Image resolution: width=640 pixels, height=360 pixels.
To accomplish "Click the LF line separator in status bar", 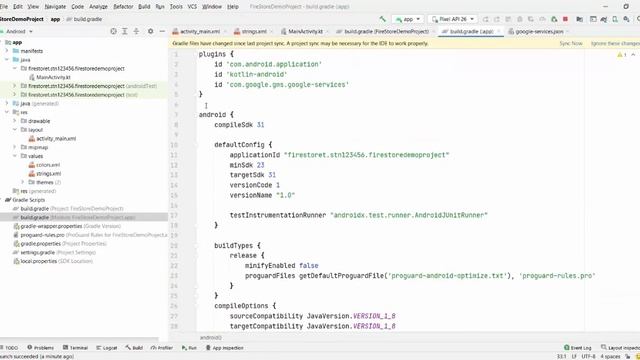I will pyautogui.click(x=574, y=356).
